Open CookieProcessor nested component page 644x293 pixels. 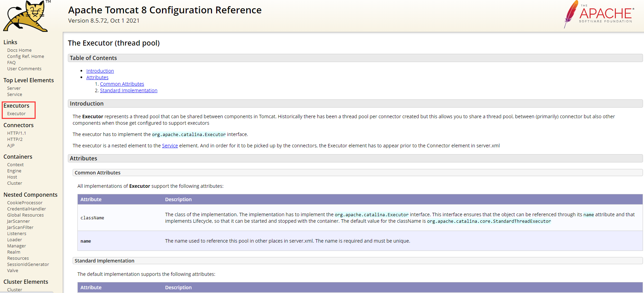click(x=25, y=203)
